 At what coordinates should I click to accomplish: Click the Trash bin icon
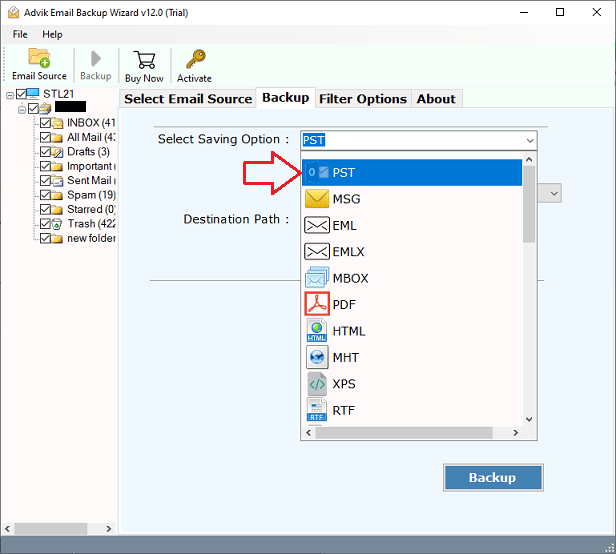pos(57,224)
